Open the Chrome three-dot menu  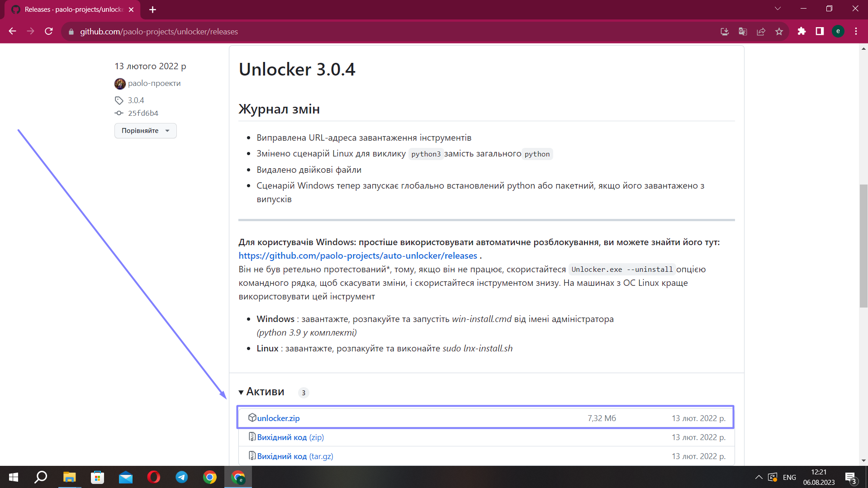[x=856, y=31]
